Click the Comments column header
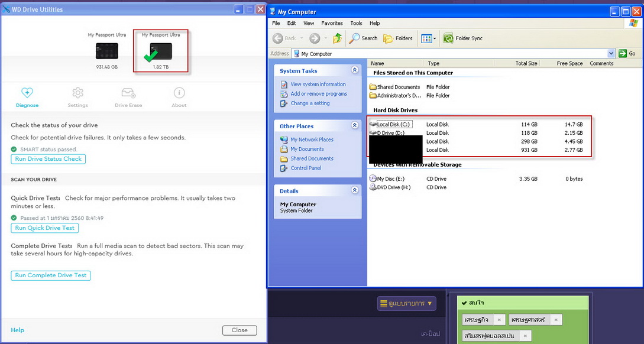 (x=601, y=63)
